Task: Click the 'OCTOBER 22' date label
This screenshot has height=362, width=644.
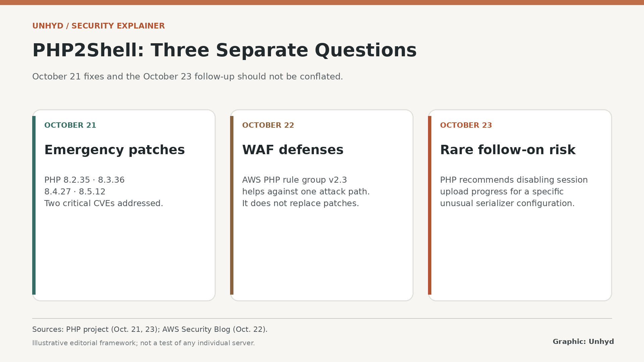Action: pyautogui.click(x=268, y=125)
